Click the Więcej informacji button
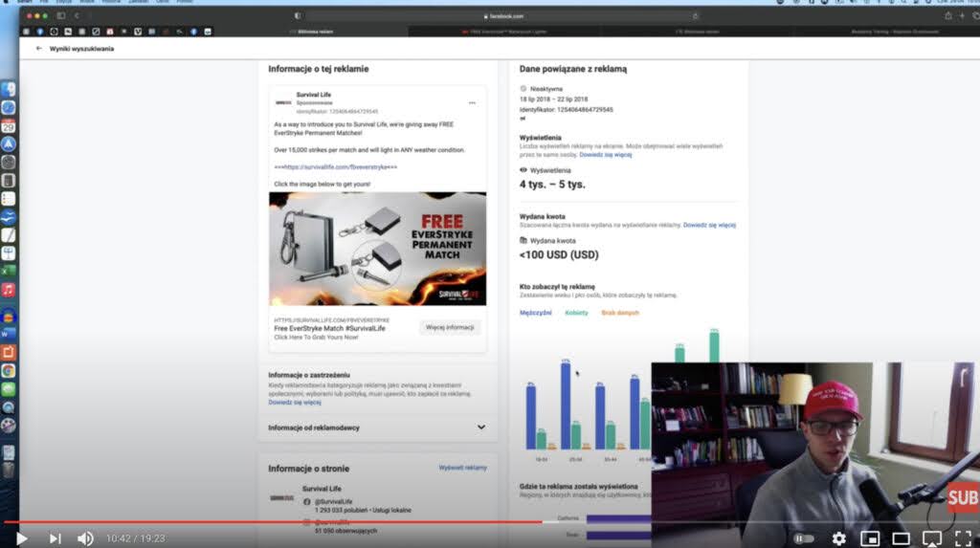The image size is (980, 548). coord(450,327)
